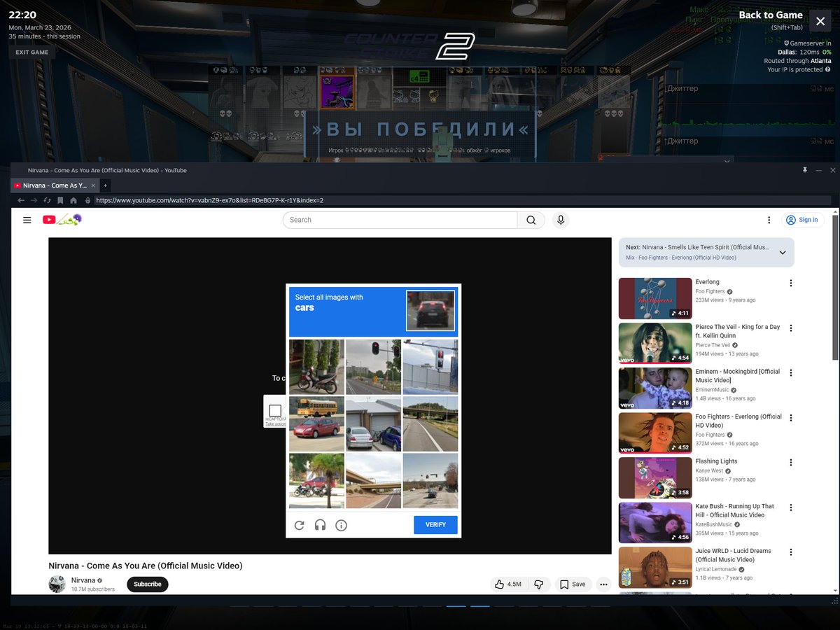
Task: Open more actions ellipsis next to Save
Action: 603,584
